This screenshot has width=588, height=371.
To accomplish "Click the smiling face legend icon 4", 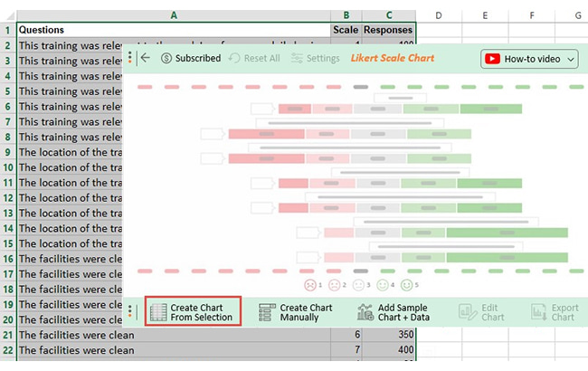I will (382, 285).
